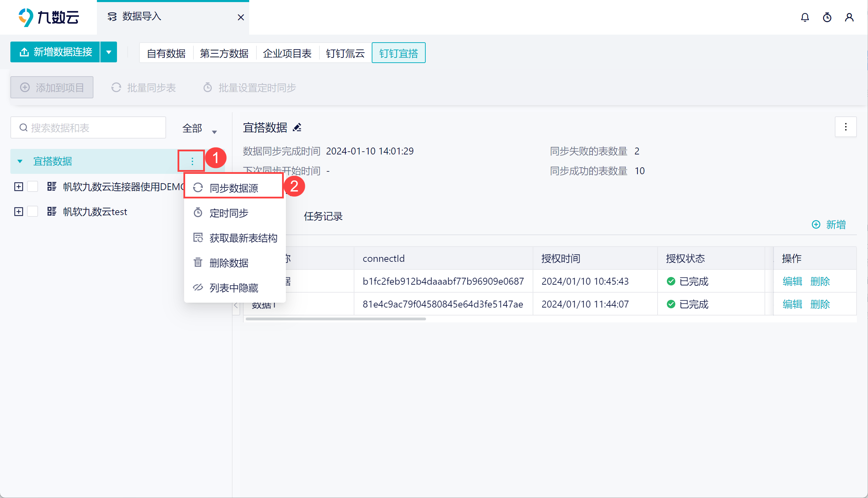The image size is (868, 498).
Task: Click the pencil edit icon beside 宜搭数据
Action: [297, 128]
